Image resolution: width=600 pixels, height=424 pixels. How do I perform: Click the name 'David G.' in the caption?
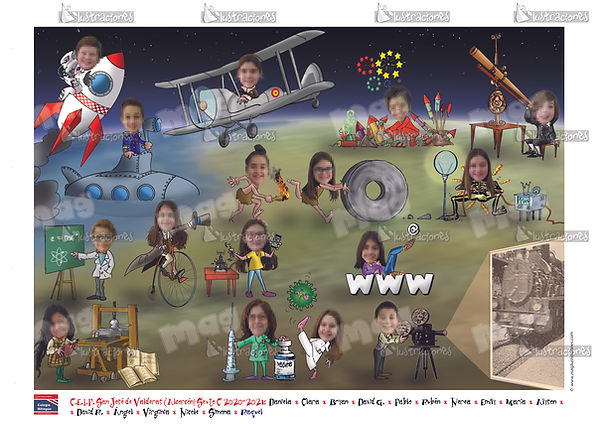coord(371,402)
